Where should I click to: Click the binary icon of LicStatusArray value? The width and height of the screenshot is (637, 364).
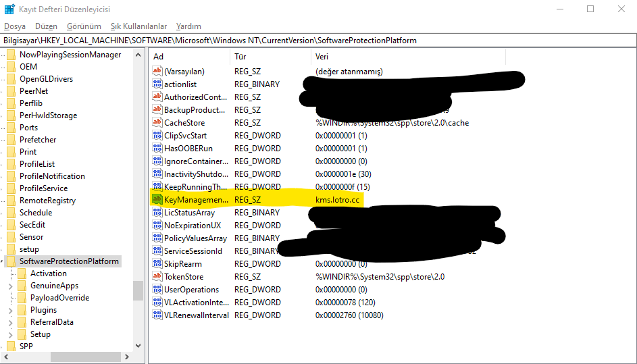click(157, 213)
